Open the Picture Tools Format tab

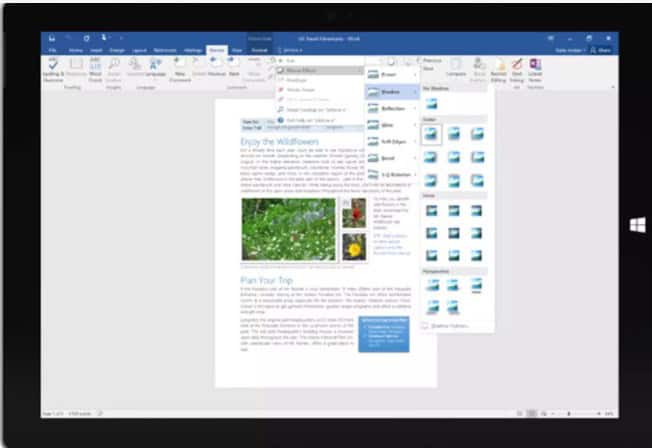pos(259,50)
